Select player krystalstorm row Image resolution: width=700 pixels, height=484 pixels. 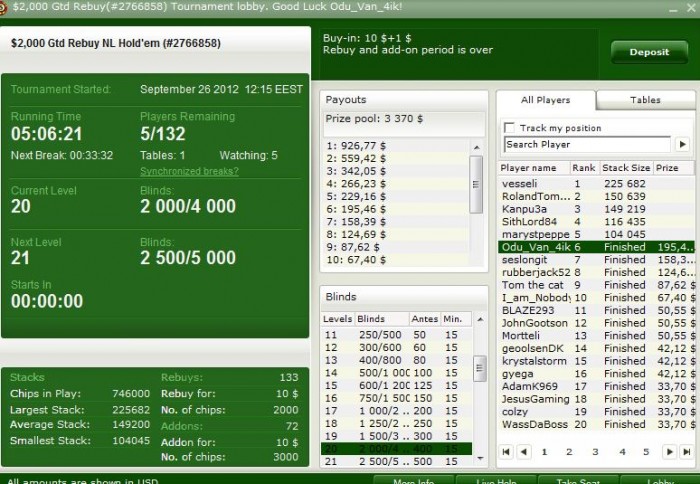point(596,361)
